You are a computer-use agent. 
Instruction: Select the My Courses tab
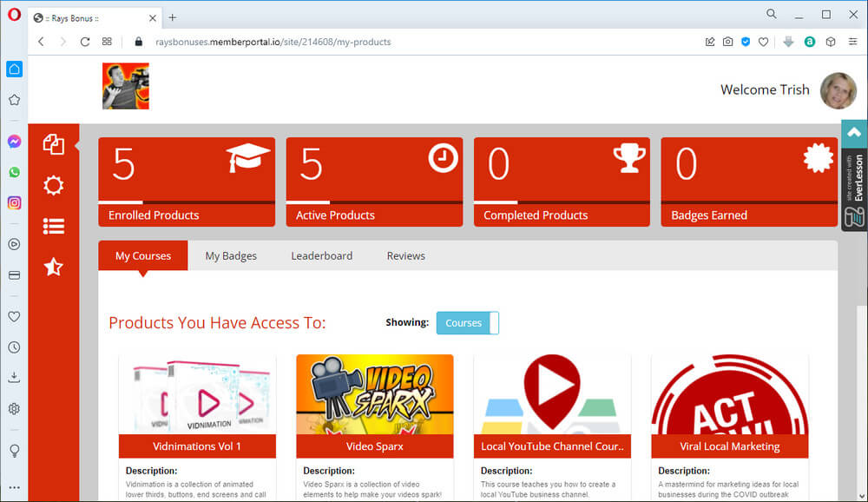[x=143, y=255]
